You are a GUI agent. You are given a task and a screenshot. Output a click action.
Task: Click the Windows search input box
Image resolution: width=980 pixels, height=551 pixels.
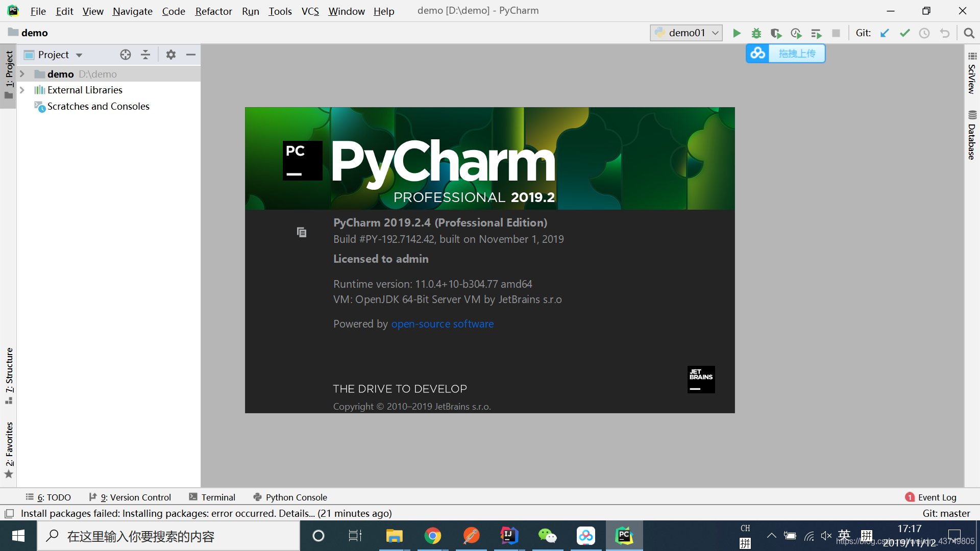(x=168, y=536)
